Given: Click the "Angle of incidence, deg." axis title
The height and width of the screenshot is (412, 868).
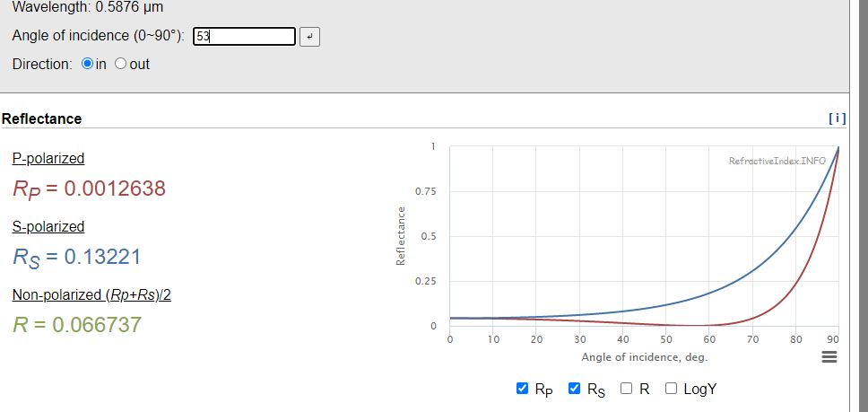Looking at the screenshot, I should (x=644, y=357).
